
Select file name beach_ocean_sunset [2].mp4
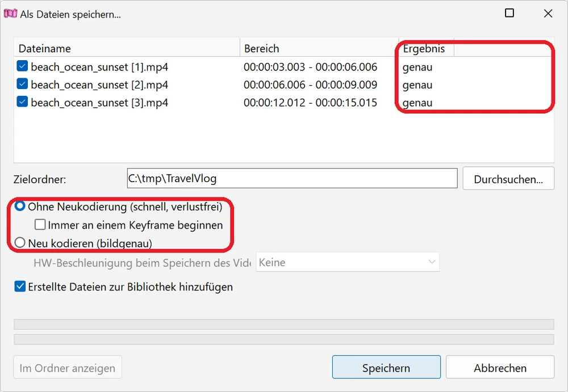point(99,85)
